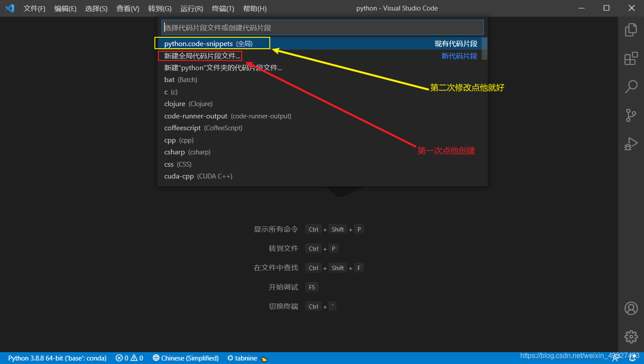Click the errors count icon in status bar

pos(122,358)
